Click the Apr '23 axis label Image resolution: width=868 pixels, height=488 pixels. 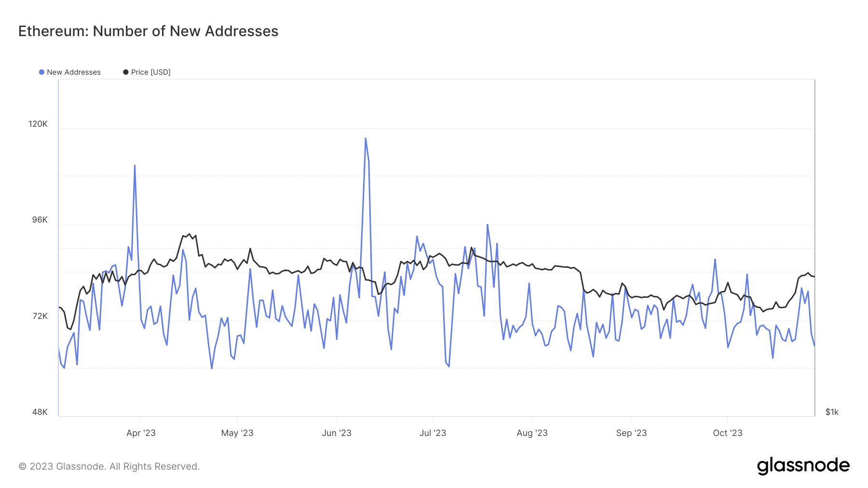coord(141,433)
